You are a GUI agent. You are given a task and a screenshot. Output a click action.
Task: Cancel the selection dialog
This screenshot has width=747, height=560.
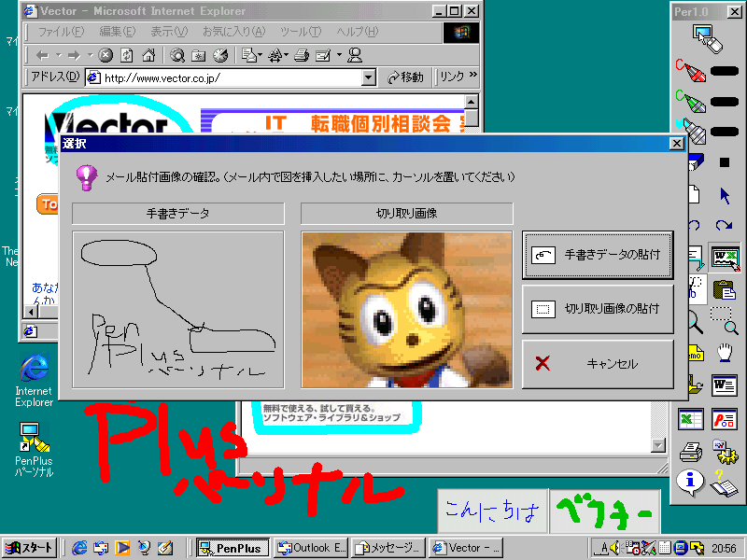point(598,364)
